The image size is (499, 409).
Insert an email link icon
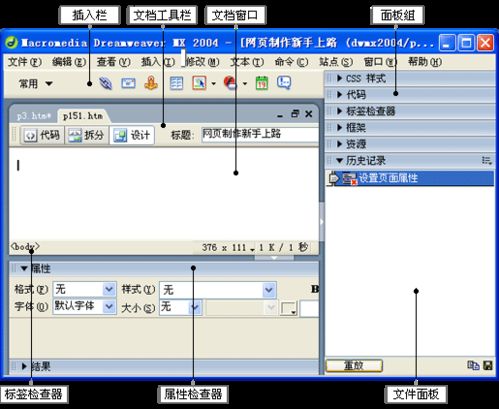pos(128,83)
